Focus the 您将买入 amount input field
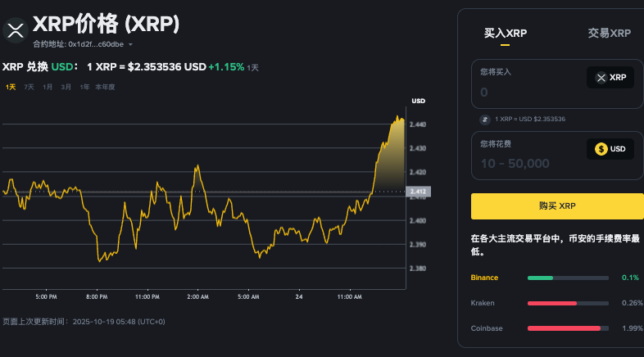Image resolution: width=644 pixels, height=357 pixels. click(x=528, y=93)
